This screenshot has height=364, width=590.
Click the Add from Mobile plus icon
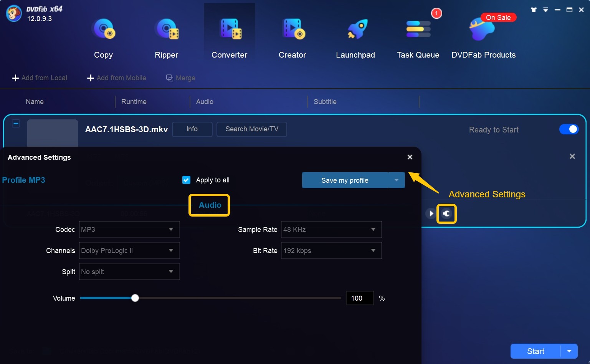(91, 78)
